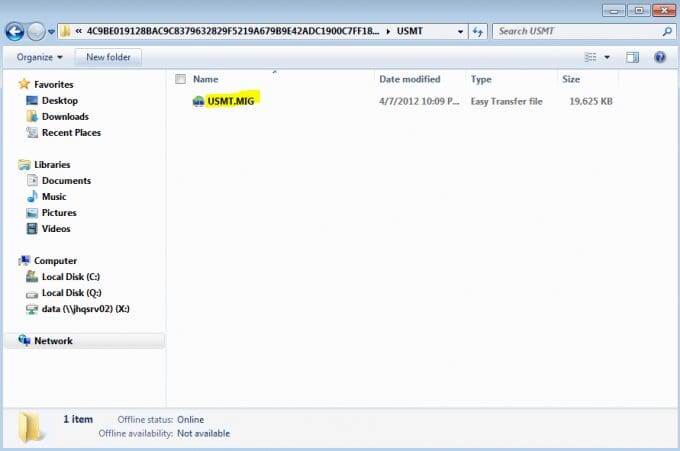Open Downloads under Favorites
Viewport: 680px width, 451px height.
pos(65,117)
